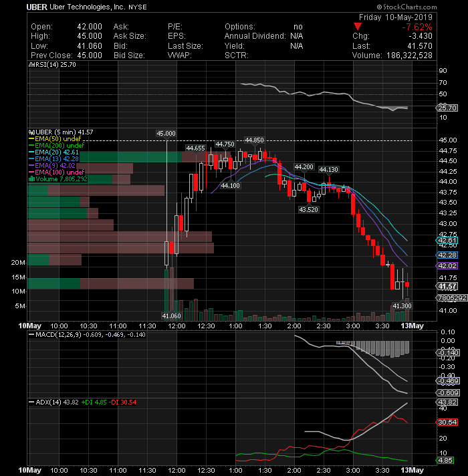
Task: Click the 44.100 price annotation
Action: [230, 185]
